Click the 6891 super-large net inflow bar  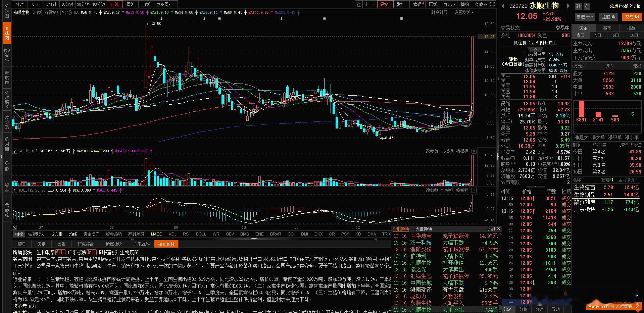(x=581, y=109)
